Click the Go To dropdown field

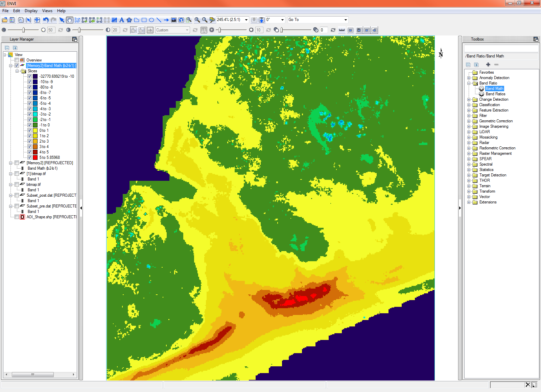click(x=317, y=20)
